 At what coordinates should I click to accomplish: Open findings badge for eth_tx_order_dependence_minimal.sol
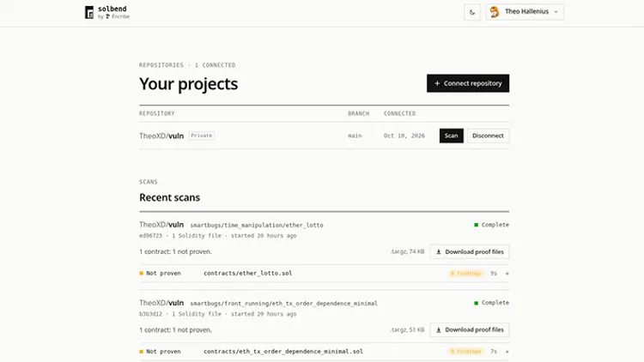[x=465, y=352]
